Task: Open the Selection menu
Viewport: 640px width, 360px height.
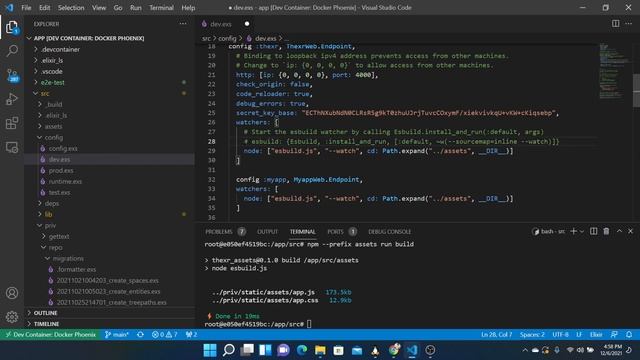Action: [x=71, y=8]
